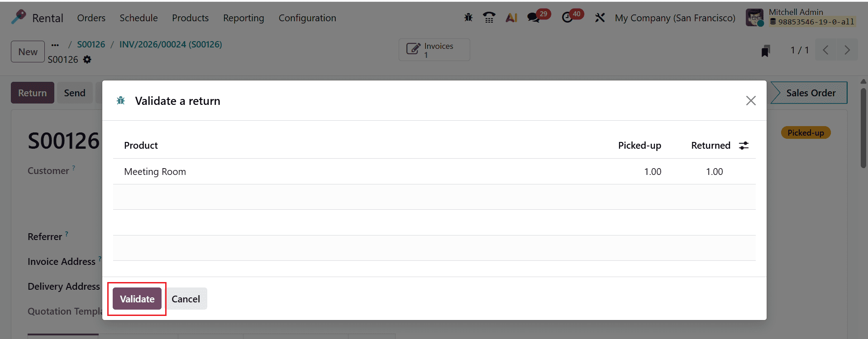868x339 pixels.
Task: Click the Validate button
Action: point(137,299)
